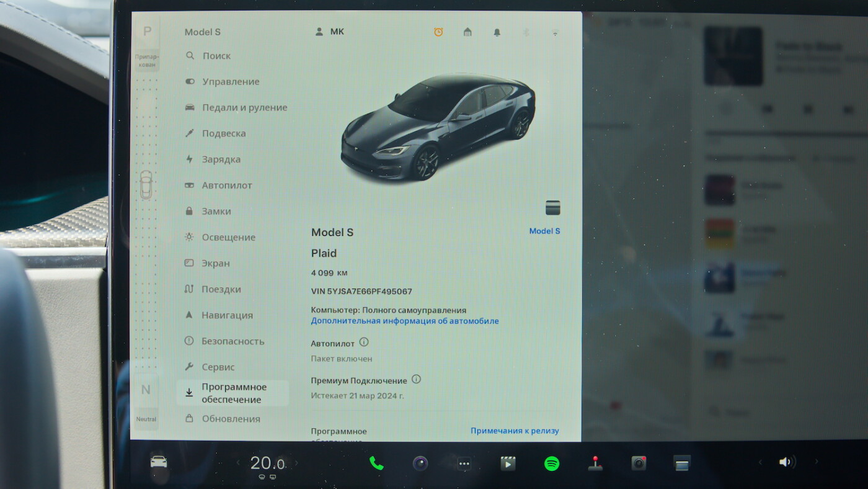Select the N Neutral gear
Viewport: 868px width, 489px height.
(146, 390)
